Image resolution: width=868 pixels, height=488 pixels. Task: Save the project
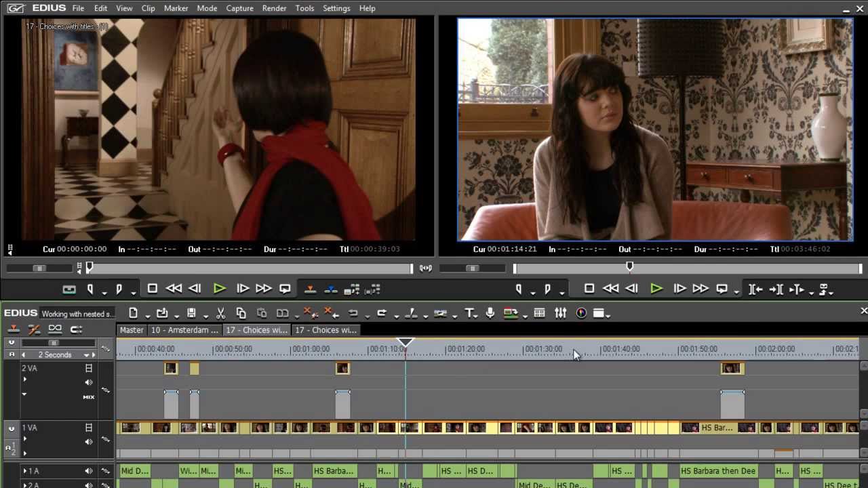191,313
